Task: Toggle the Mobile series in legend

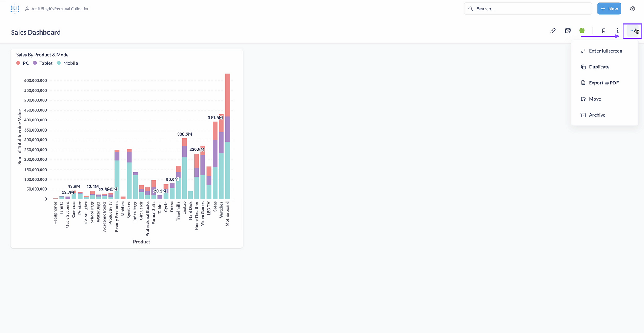Action: (67, 63)
